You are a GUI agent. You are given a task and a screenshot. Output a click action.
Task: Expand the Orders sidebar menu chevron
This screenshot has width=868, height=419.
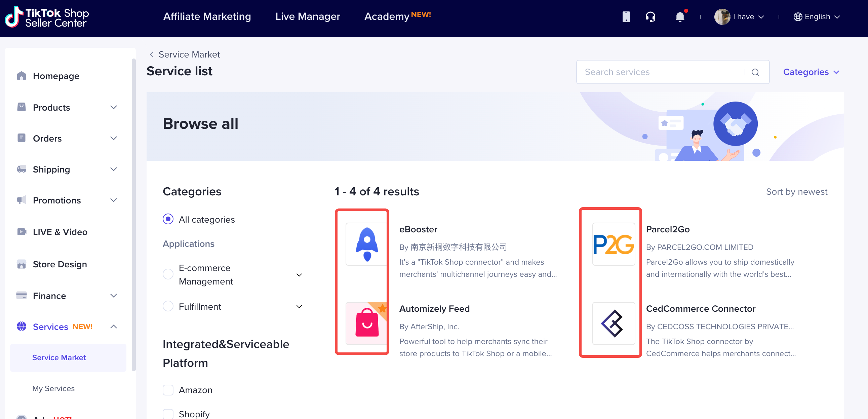point(114,138)
